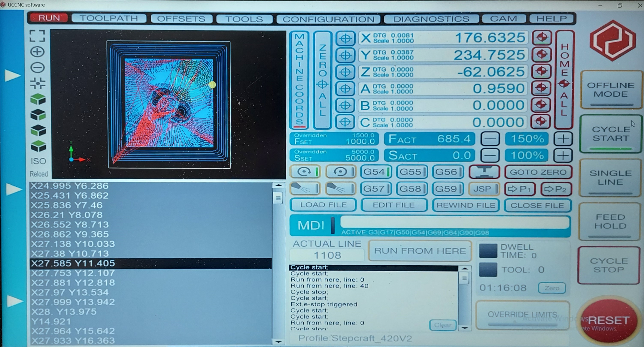Increase spindle speed override
Screen dimensions: 644x347
[562, 155]
